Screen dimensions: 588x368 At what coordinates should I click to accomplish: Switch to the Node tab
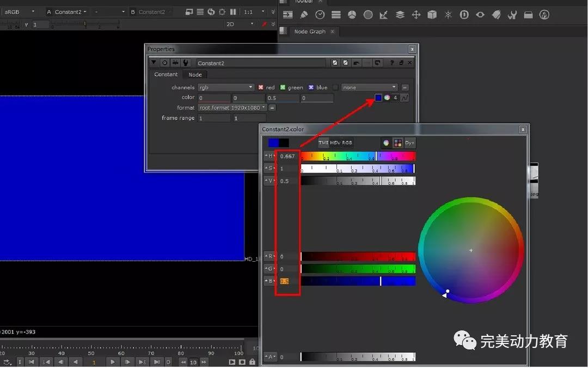coord(195,74)
